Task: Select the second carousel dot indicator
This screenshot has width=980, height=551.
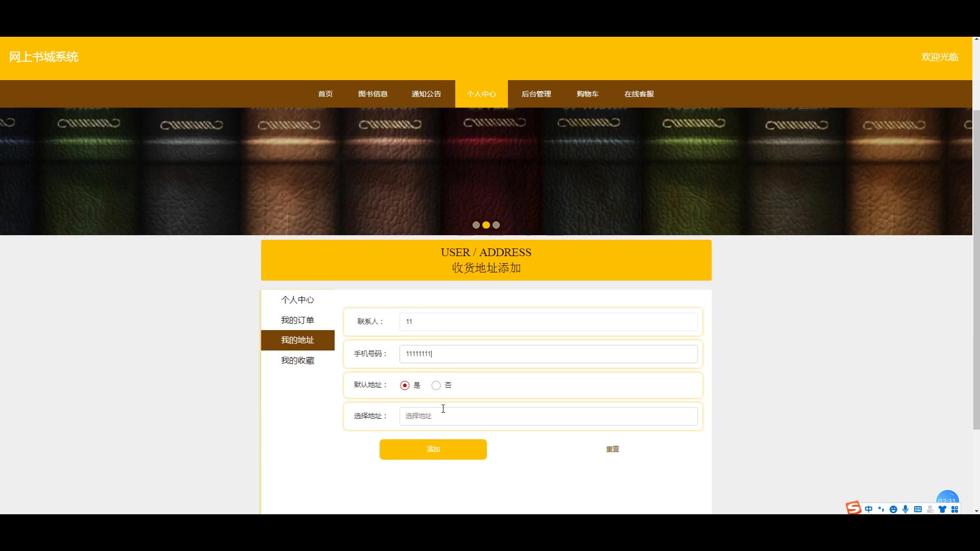Action: click(486, 225)
